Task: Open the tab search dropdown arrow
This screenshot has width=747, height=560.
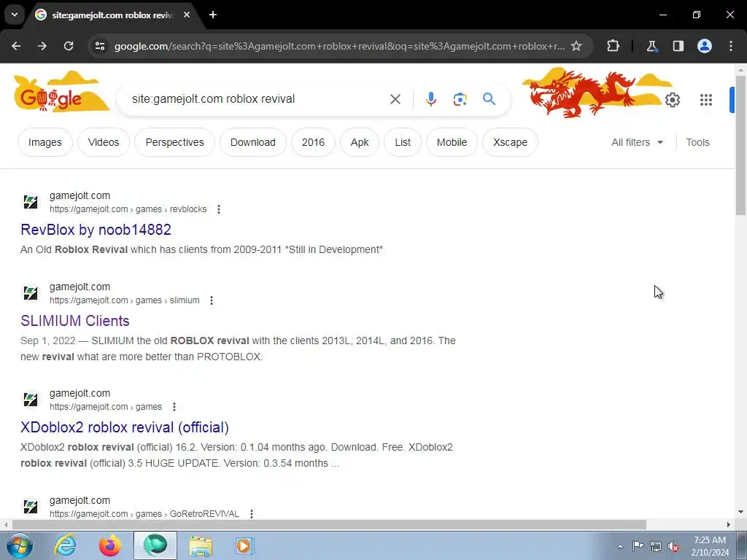Action: pyautogui.click(x=15, y=15)
